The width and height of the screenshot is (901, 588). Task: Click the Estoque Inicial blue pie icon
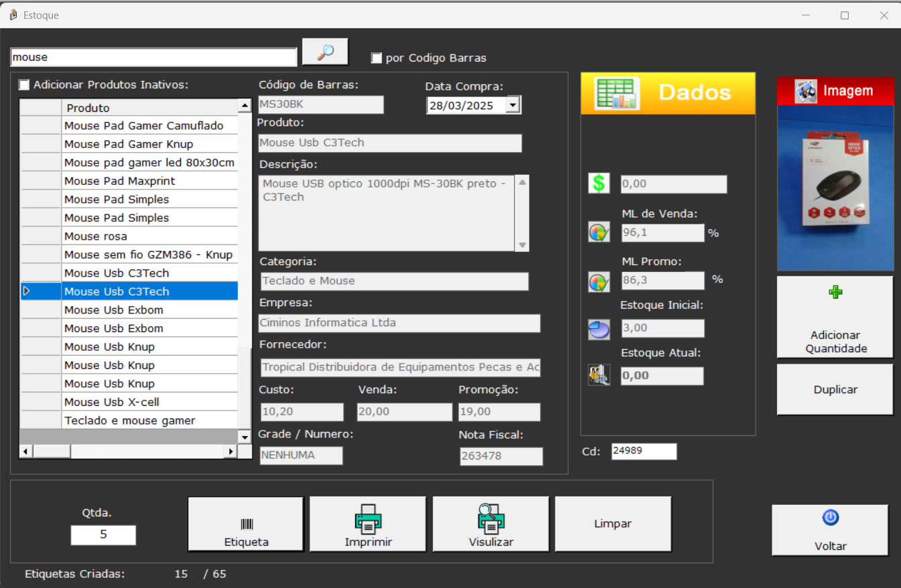coord(599,329)
